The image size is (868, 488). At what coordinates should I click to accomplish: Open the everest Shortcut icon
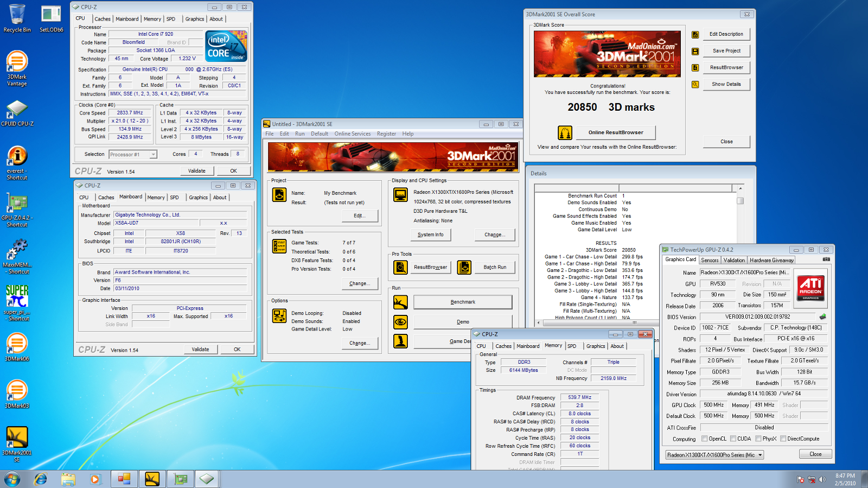pos(17,163)
